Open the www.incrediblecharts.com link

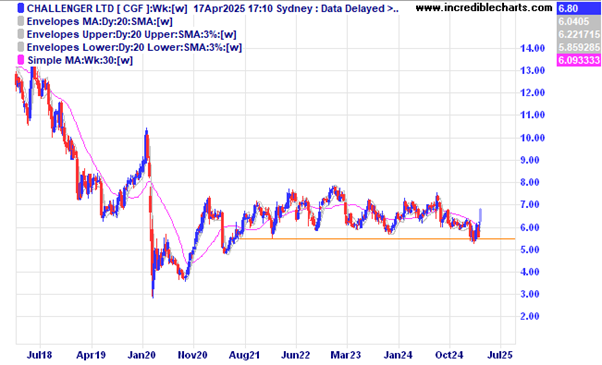(484, 7)
